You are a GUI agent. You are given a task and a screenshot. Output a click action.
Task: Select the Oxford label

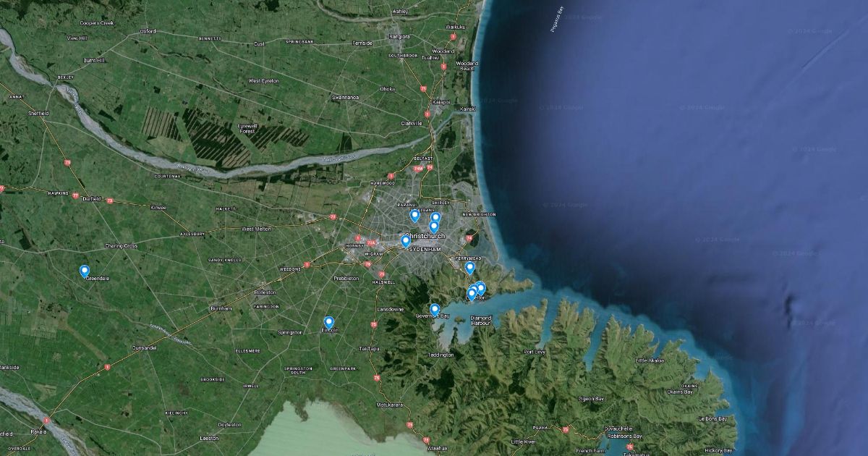(x=148, y=31)
